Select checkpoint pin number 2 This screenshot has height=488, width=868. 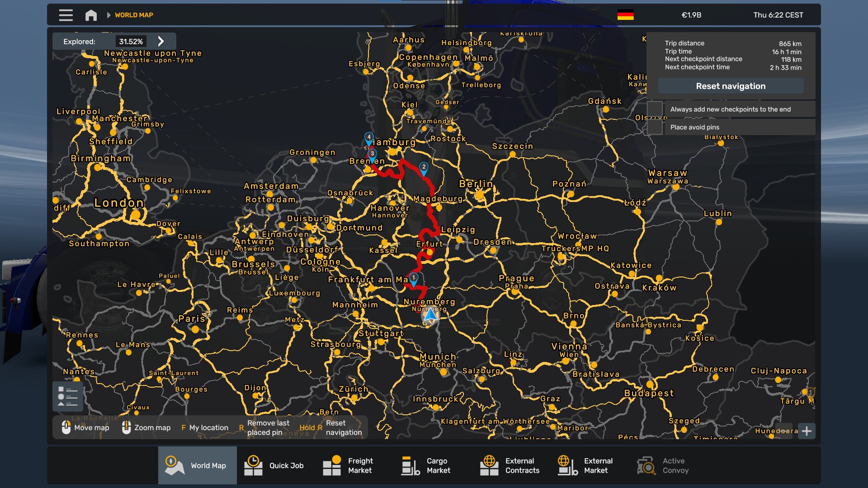[x=424, y=168]
